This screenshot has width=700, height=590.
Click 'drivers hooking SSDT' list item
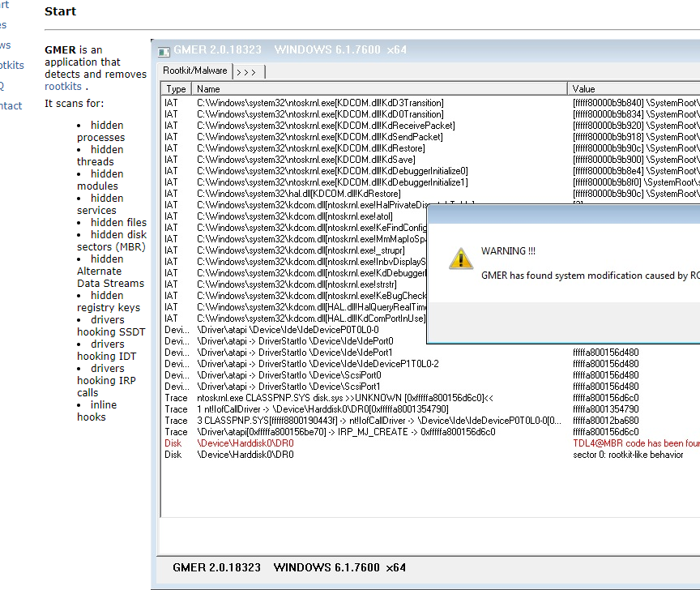click(111, 326)
